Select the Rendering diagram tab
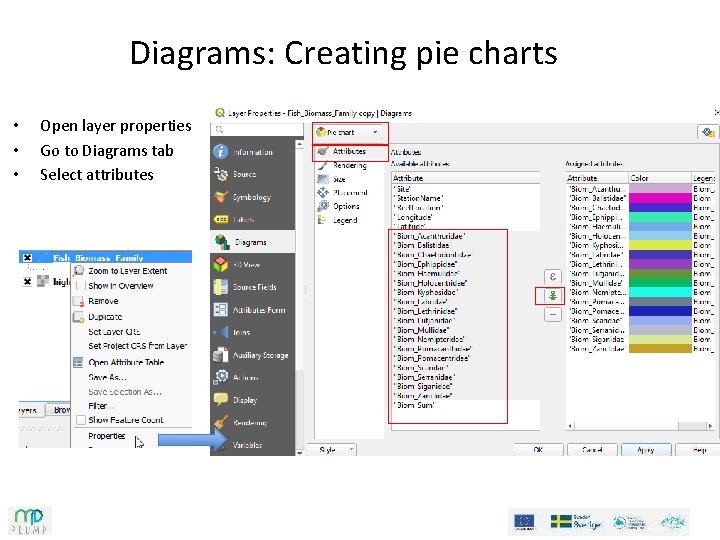720x540 pixels. 349,165
